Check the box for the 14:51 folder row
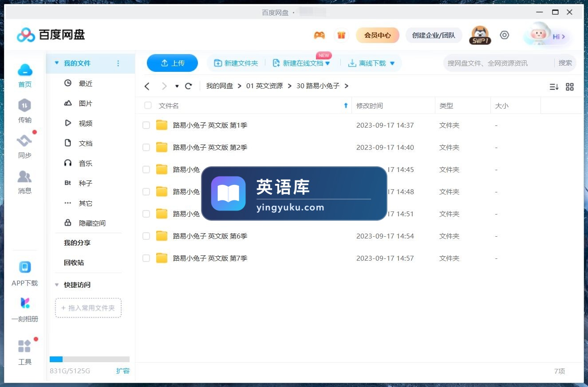The image size is (588, 387). [x=146, y=214]
